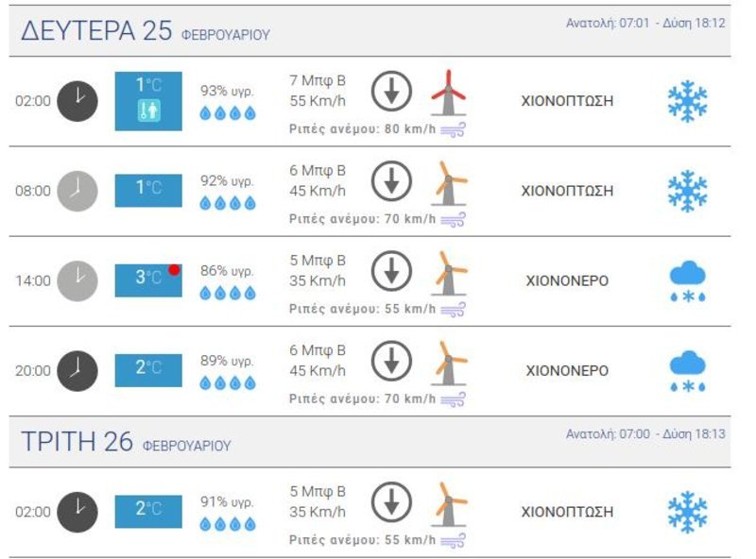Click the sleet cloud icon at 14:00
Viewport: 756px width, 559px height.
[688, 281]
